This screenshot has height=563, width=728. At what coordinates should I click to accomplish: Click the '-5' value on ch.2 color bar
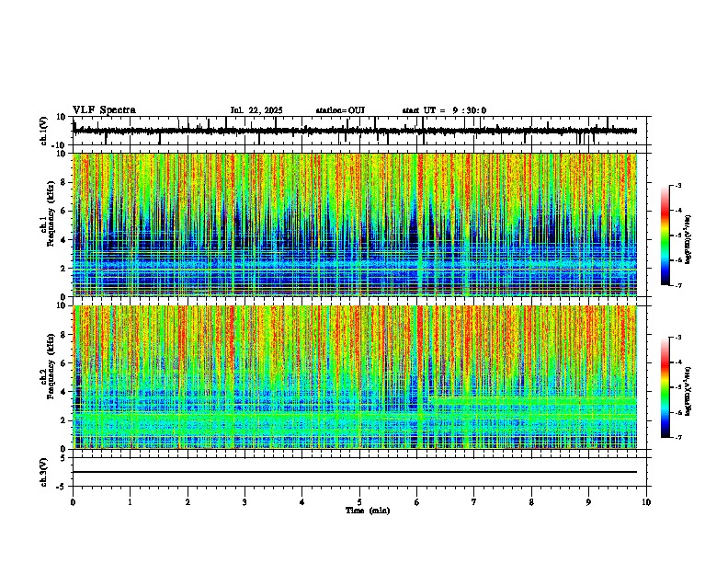coord(678,387)
